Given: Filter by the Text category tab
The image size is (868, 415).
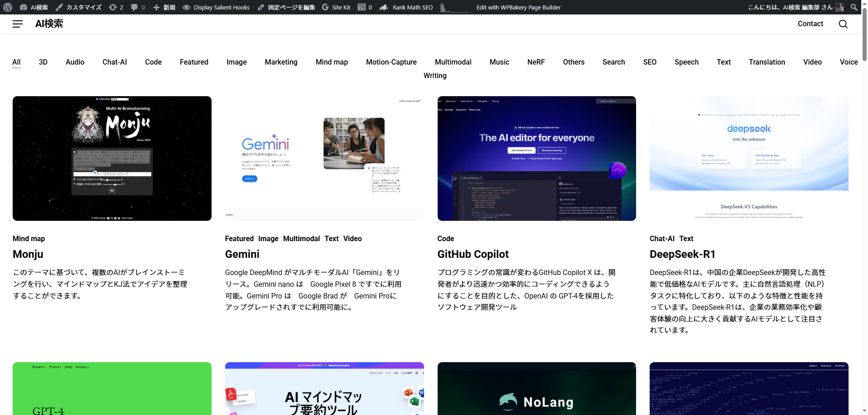Looking at the screenshot, I should coord(724,62).
